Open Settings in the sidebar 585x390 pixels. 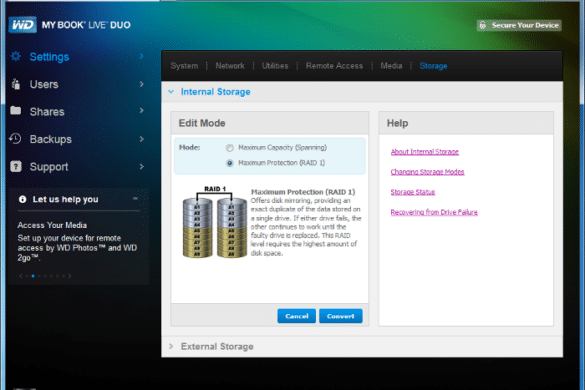(x=49, y=57)
